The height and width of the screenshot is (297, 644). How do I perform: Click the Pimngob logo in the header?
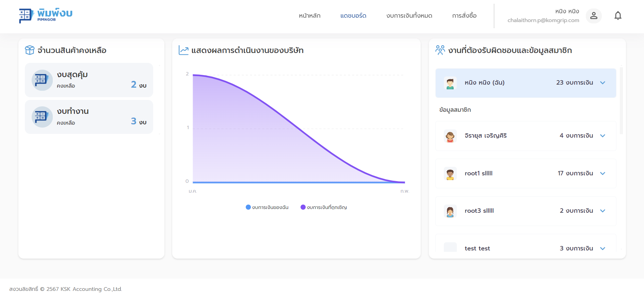click(x=46, y=16)
